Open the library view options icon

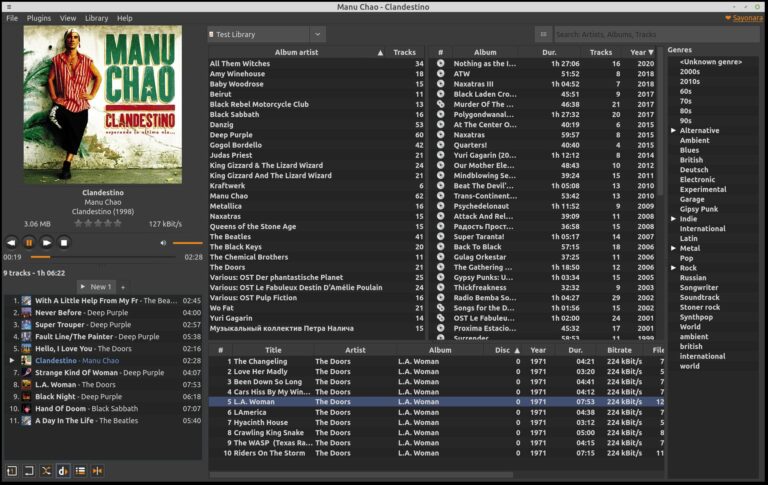(x=543, y=34)
